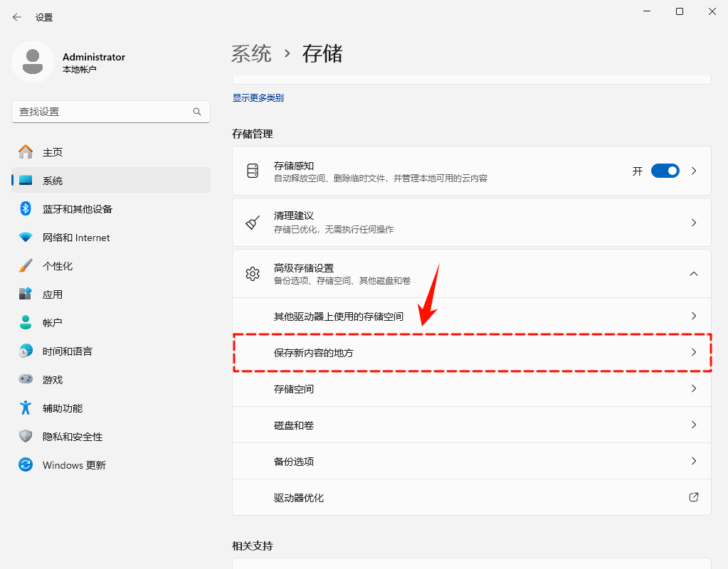The height and width of the screenshot is (569, 728).
Task: Disable the 存储感知 toggle switch
Action: [665, 171]
